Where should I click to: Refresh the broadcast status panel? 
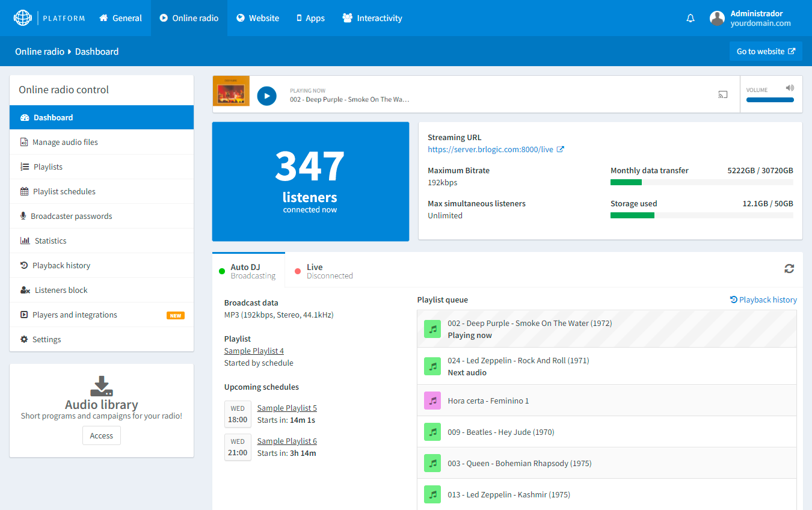(789, 269)
